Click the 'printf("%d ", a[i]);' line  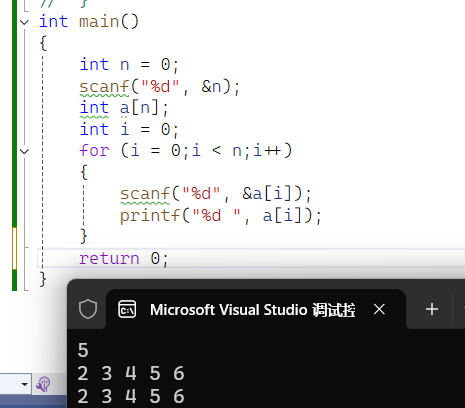click(221, 215)
